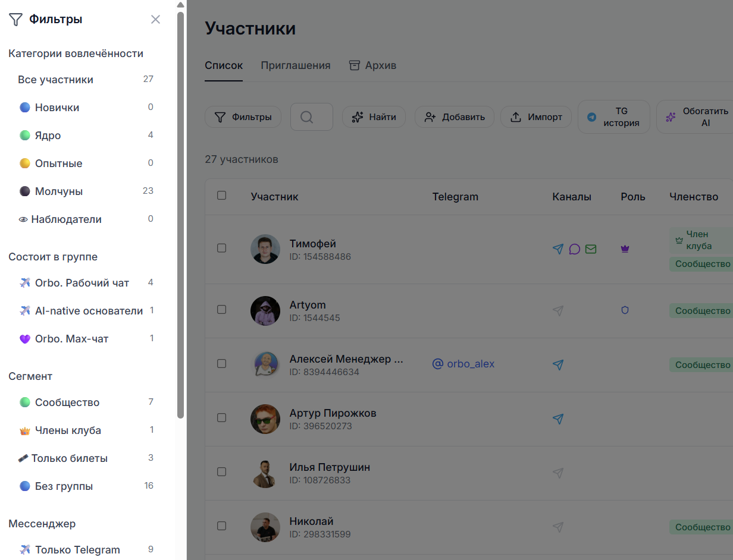The height and width of the screenshot is (560, 733).
Task: Click the dark Молчуны dot
Action: [25, 191]
